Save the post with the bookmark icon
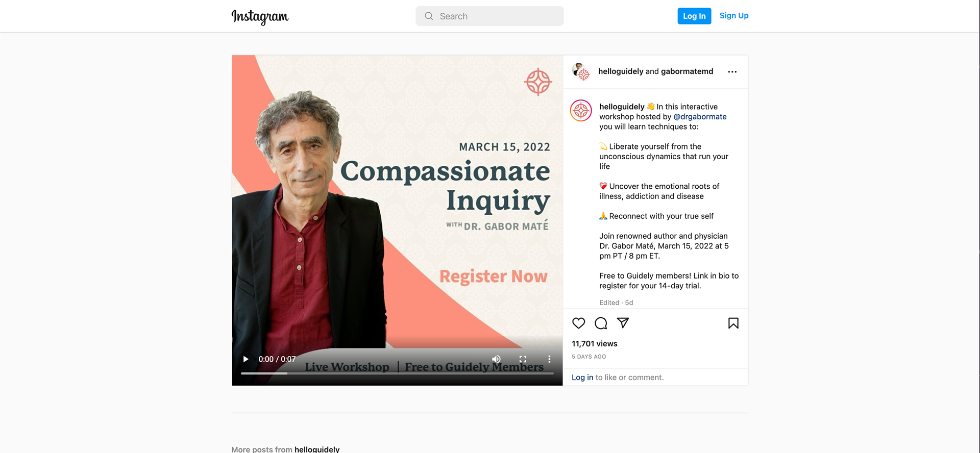 (x=733, y=323)
